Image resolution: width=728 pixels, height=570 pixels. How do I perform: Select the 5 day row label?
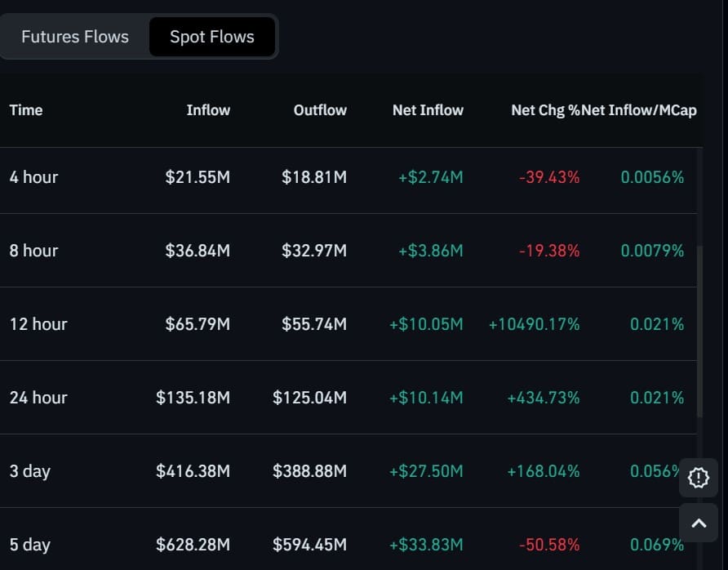coord(30,545)
